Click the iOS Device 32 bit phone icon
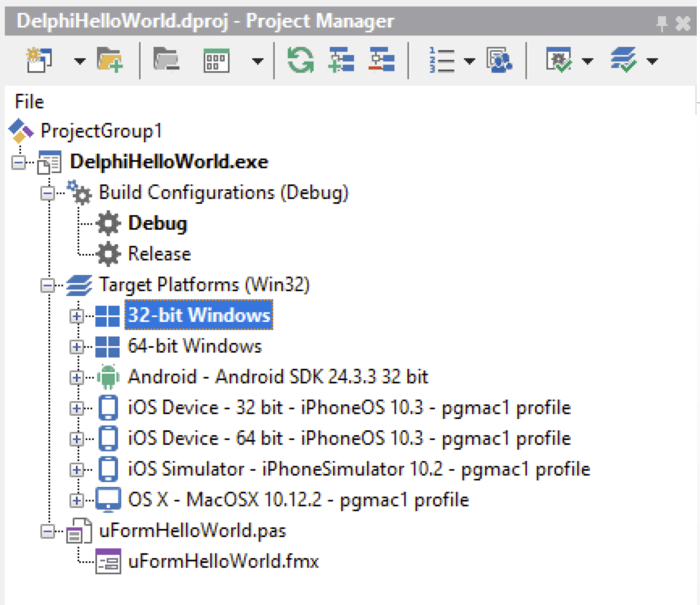The image size is (700, 605). 108,408
